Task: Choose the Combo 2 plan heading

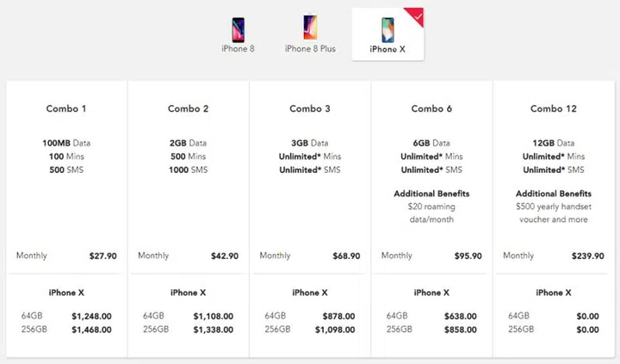Action: pos(189,109)
